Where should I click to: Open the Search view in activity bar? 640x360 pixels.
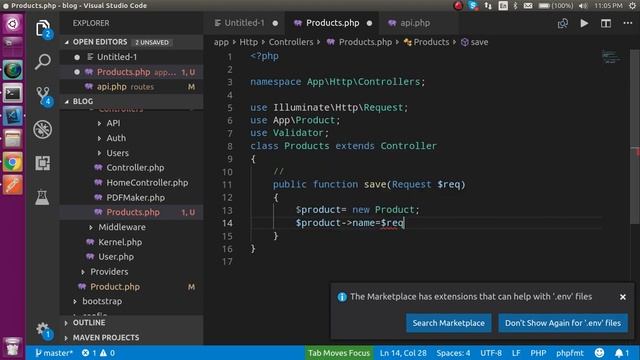[42, 62]
